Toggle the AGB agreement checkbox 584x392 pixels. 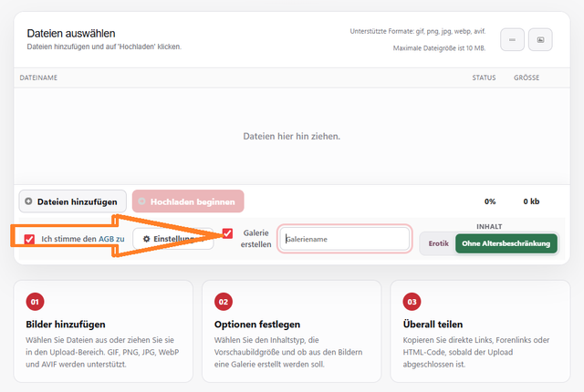29,239
